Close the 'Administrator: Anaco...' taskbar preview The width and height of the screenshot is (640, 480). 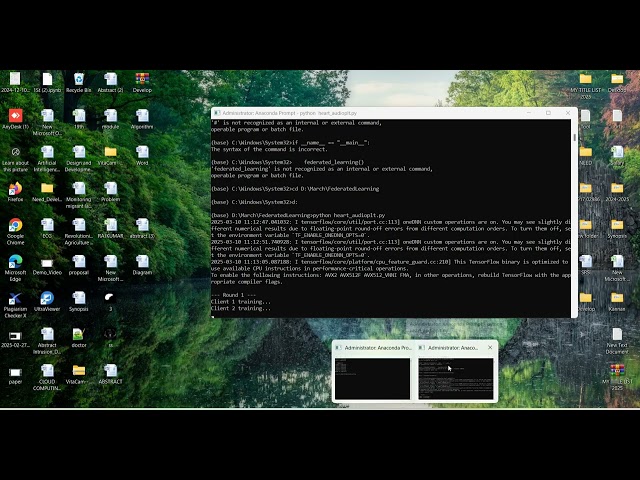pos(490,347)
